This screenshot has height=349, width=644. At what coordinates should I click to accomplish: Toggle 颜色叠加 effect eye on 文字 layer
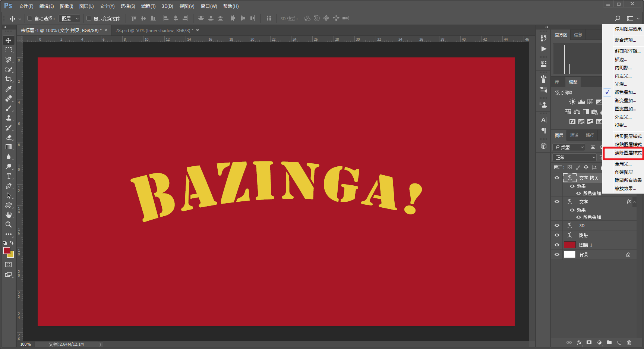pyautogui.click(x=579, y=217)
